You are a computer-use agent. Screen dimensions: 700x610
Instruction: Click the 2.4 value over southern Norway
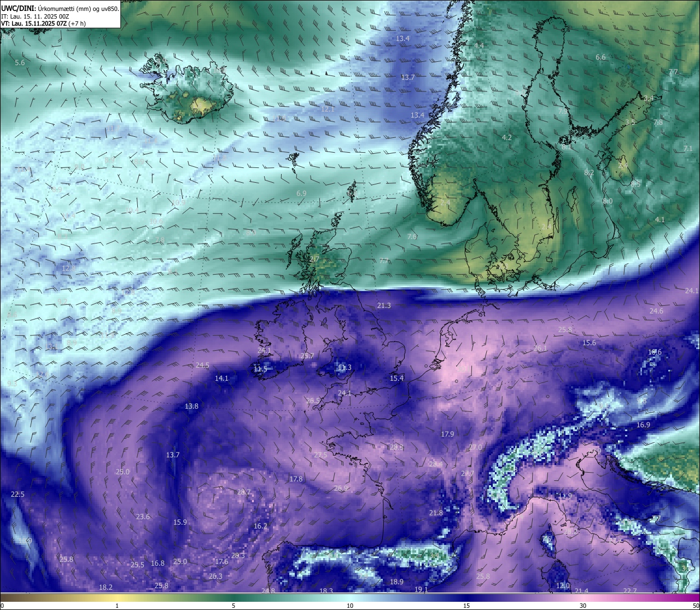tap(445, 202)
